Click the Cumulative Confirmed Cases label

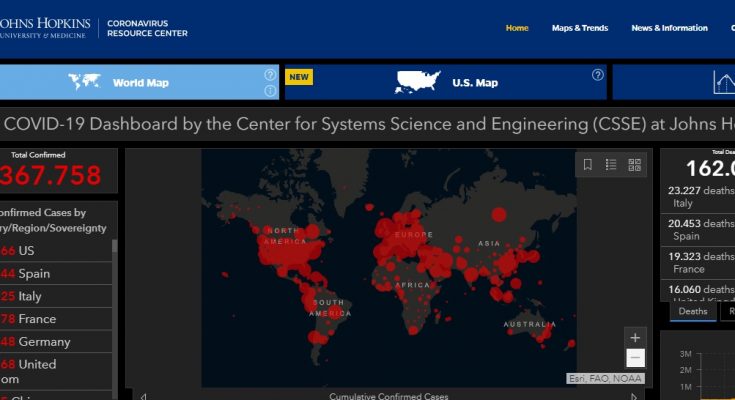[389, 396]
